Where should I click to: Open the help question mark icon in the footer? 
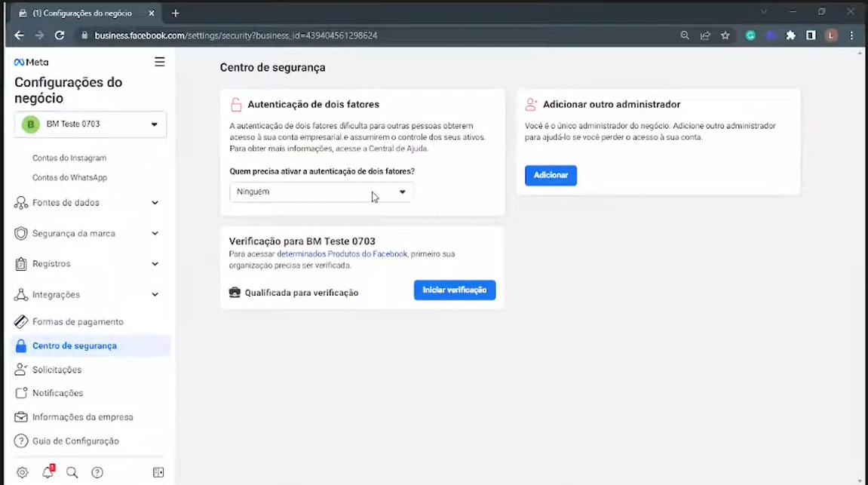(97, 472)
